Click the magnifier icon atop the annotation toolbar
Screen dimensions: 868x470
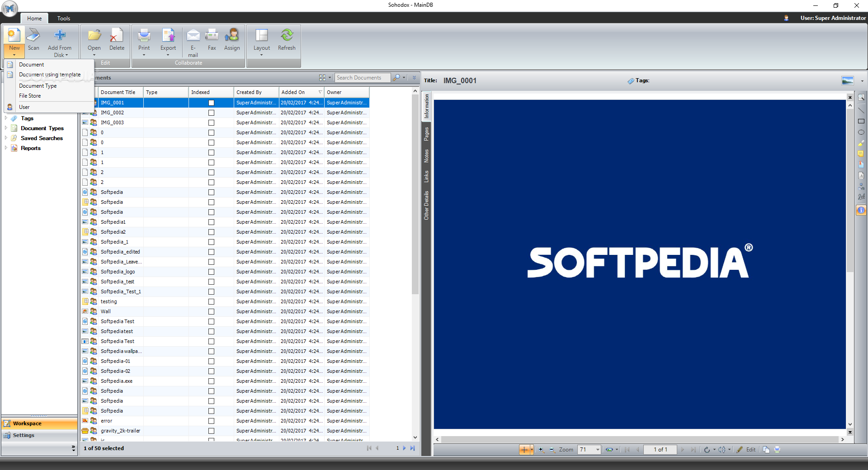[x=861, y=98]
